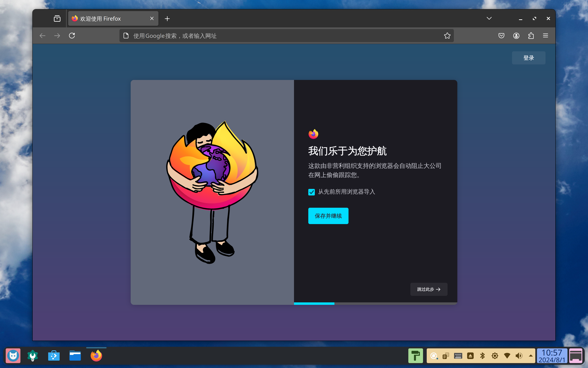Screen dimensions: 588x368
Task: Open the removable devices eject icon
Action: tap(470, 356)
